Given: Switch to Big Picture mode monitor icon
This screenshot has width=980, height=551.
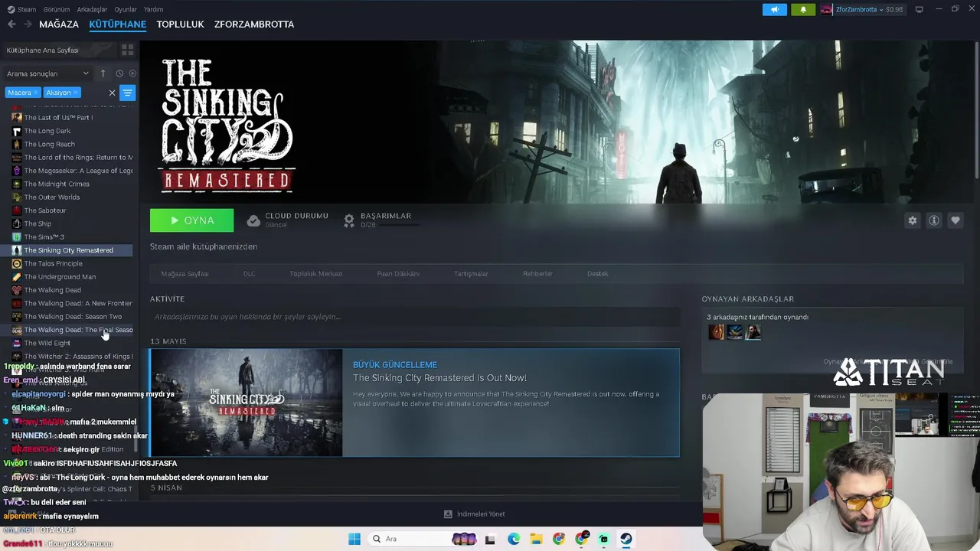Looking at the screenshot, I should pos(919,9).
